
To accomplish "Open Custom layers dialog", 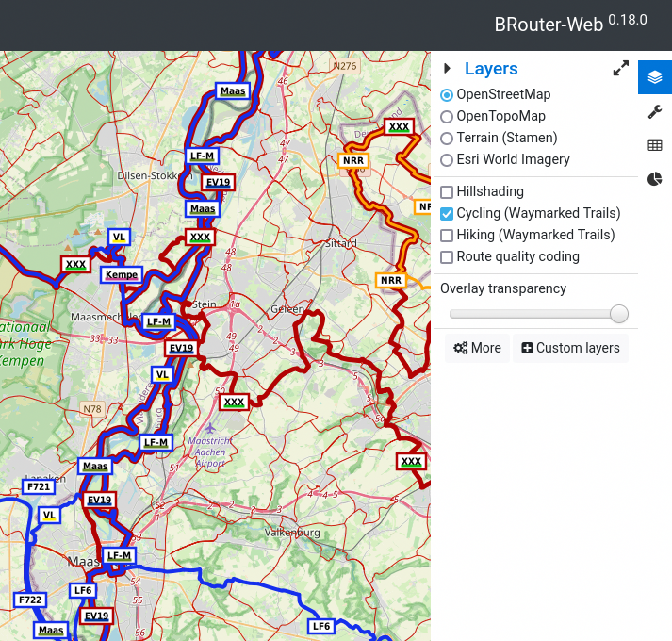I will [x=570, y=348].
